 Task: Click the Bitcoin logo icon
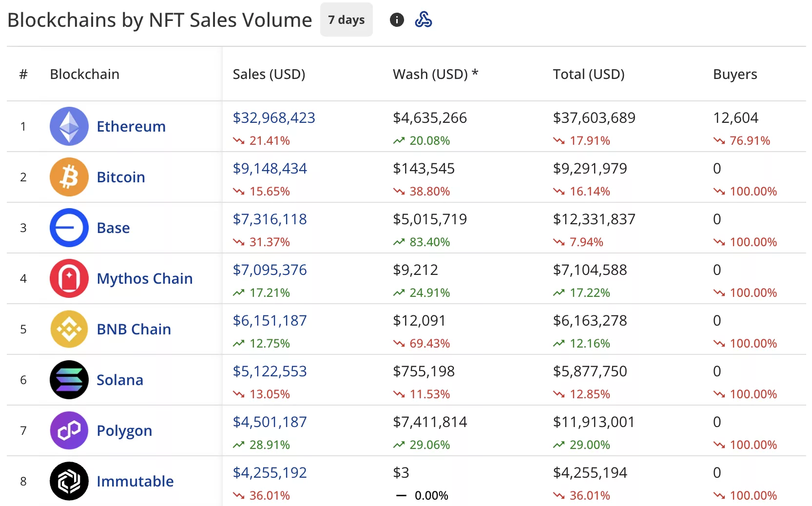[69, 177]
